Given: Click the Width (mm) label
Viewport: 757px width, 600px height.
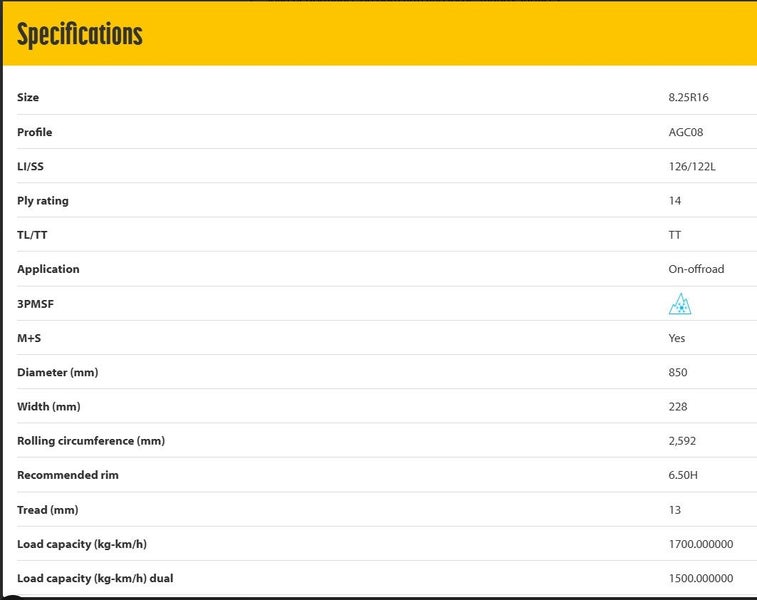Looking at the screenshot, I should pyautogui.click(x=49, y=407).
